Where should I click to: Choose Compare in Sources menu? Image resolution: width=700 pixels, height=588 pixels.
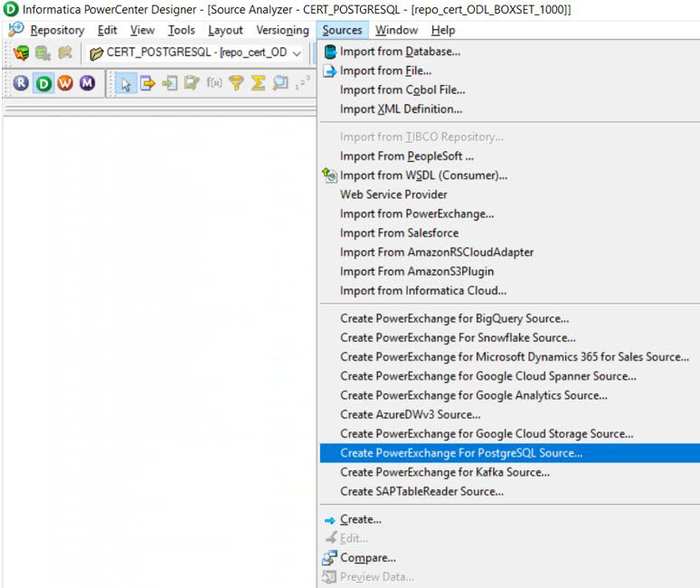[x=367, y=558]
